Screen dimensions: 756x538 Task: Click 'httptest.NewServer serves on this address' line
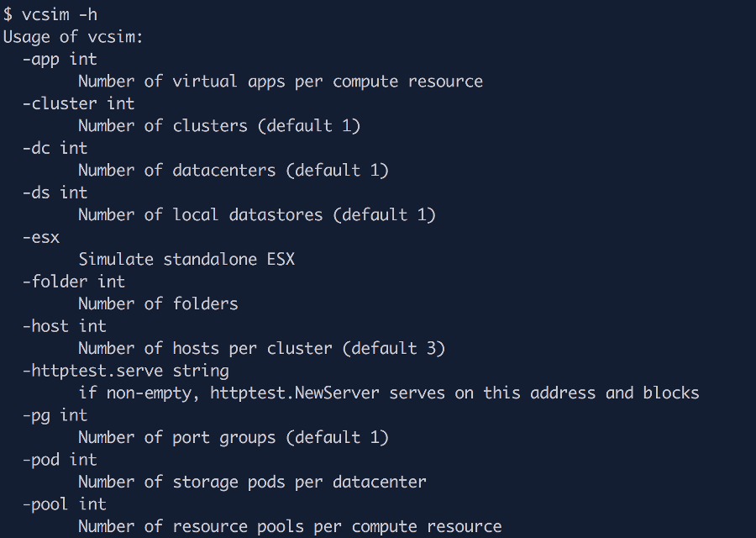(x=388, y=393)
